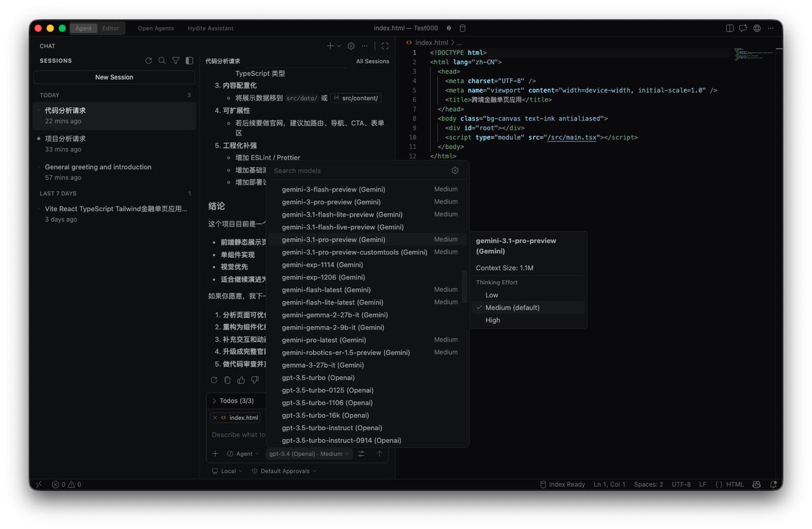This screenshot has height=529, width=812.
Task: Search sessions with the magnifier icon
Action: 162,61
